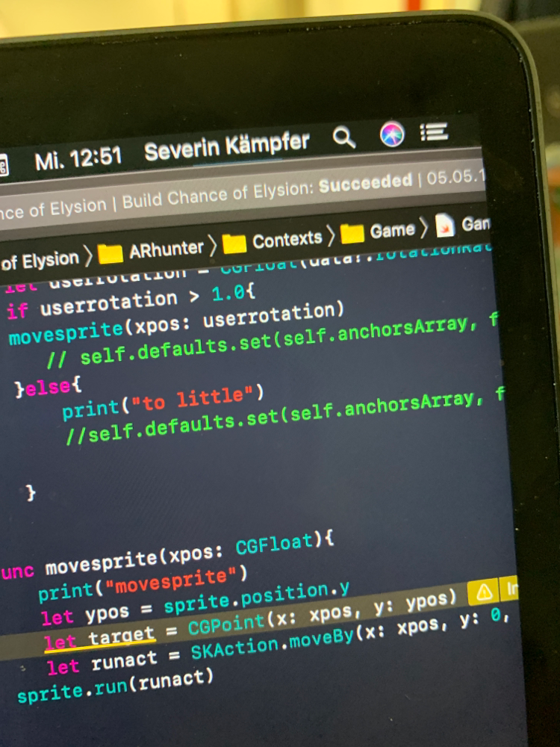Open Notification Center list icon
The image size is (560, 747).
coord(434,132)
